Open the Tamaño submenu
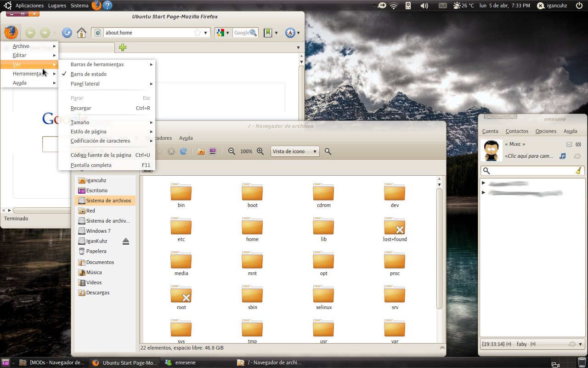 [x=107, y=122]
